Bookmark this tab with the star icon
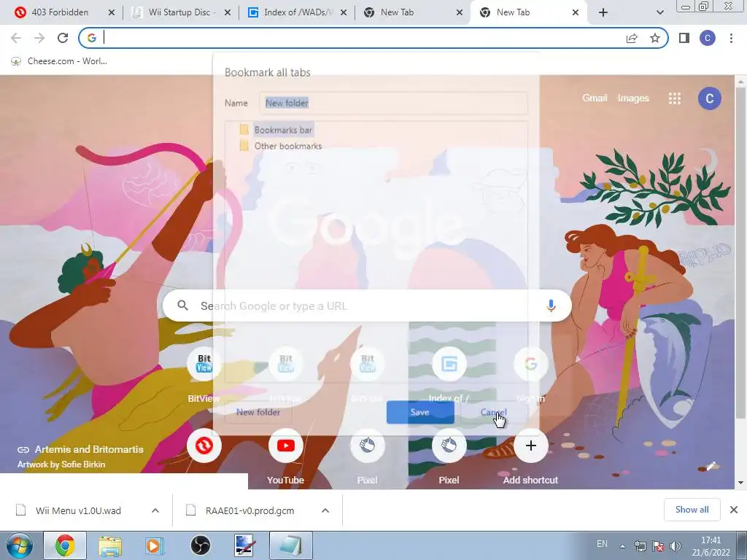Viewport: 747px width, 560px height. tap(655, 38)
